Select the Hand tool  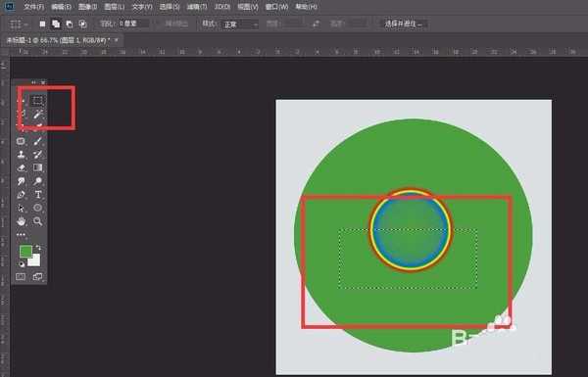21,221
